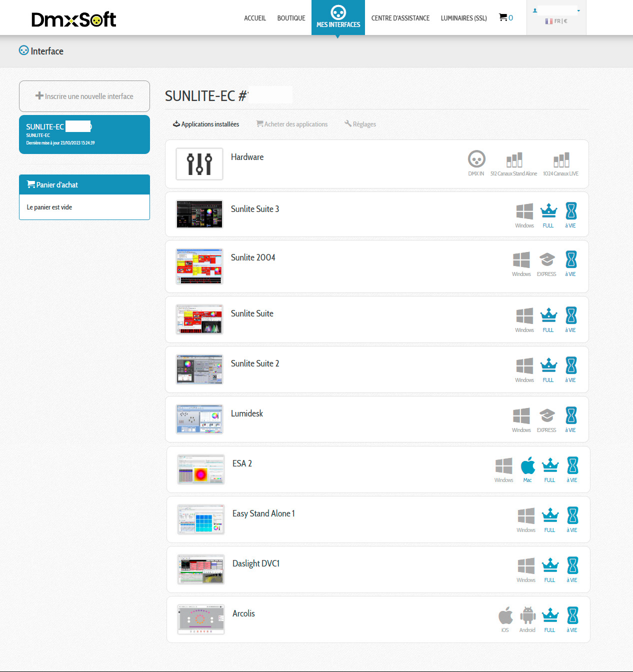This screenshot has height=672, width=633.
Task: Click Android robot icon in Arcolis row
Action: [x=527, y=615]
